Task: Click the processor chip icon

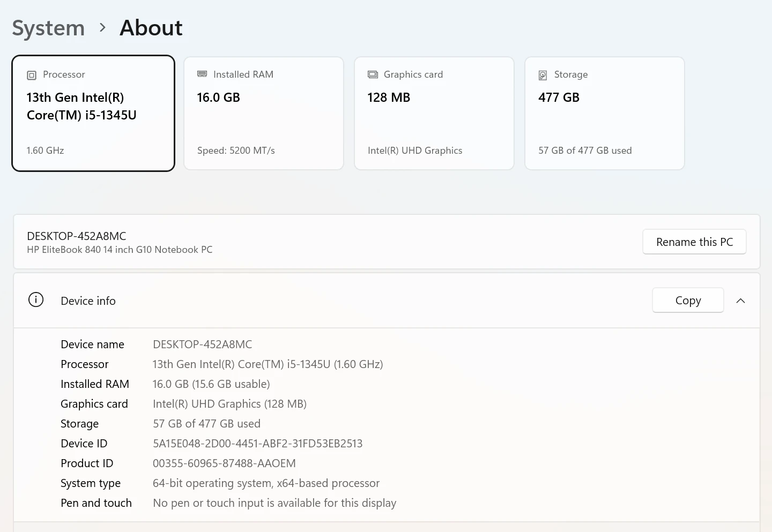Action: (x=32, y=75)
